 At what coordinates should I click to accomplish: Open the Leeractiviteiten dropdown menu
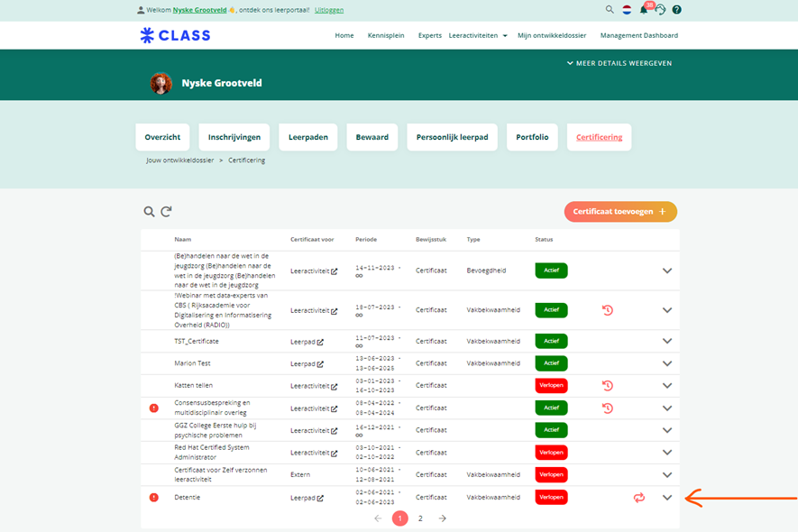[479, 35]
